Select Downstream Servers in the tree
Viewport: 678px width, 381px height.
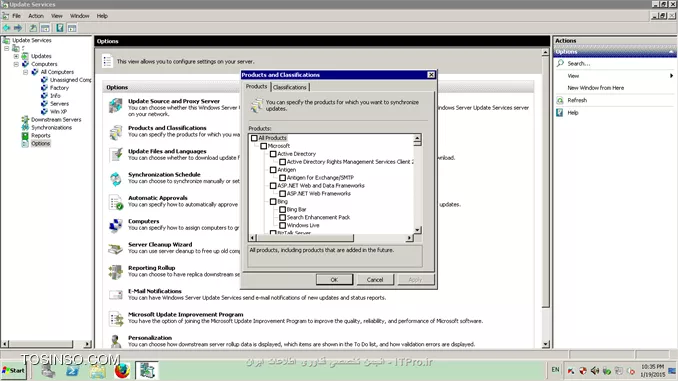click(x=56, y=120)
